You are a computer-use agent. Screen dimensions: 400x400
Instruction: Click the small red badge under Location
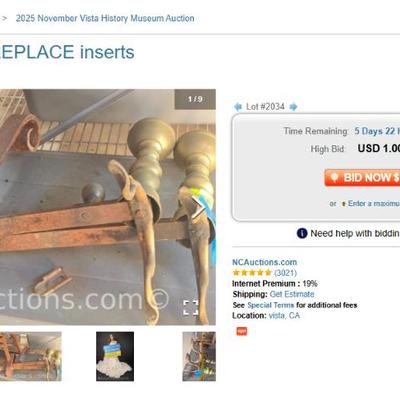pos(242,331)
